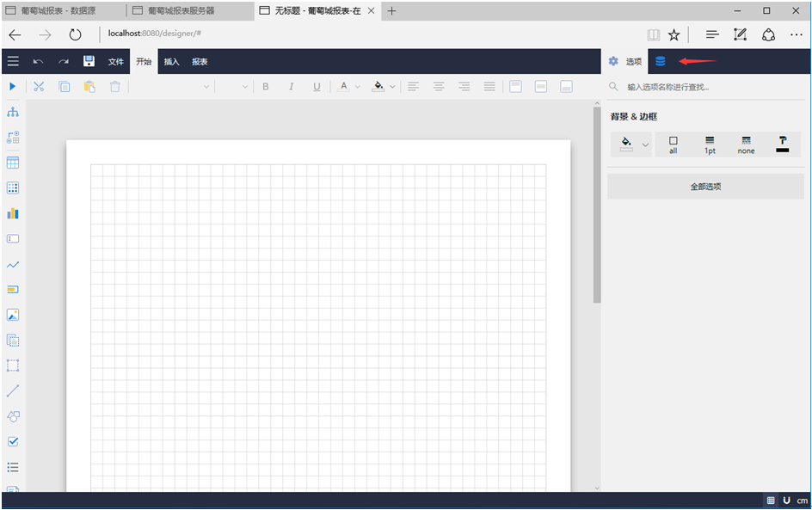
Task: Select the CheckBox control in sidebar
Action: click(13, 442)
